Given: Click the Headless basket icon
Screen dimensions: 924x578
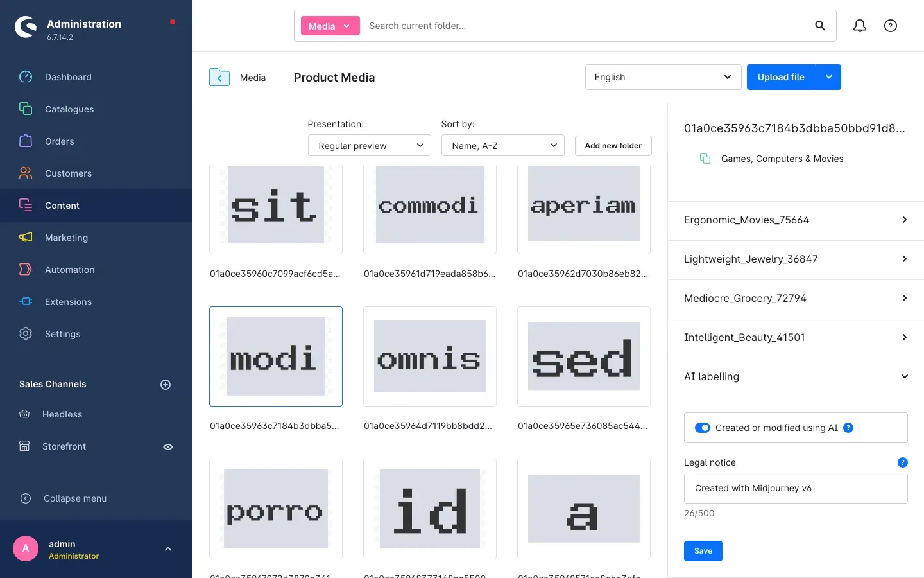Looking at the screenshot, I should 24,414.
